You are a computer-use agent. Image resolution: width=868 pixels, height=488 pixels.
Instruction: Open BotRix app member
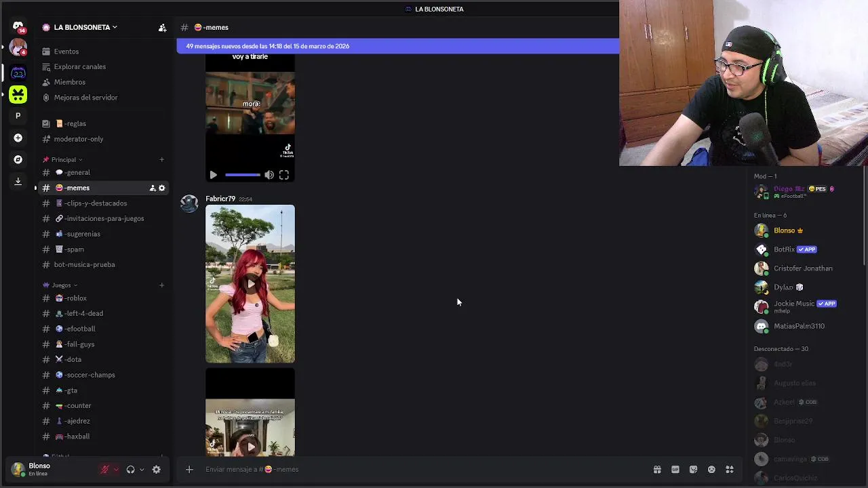tap(807, 249)
